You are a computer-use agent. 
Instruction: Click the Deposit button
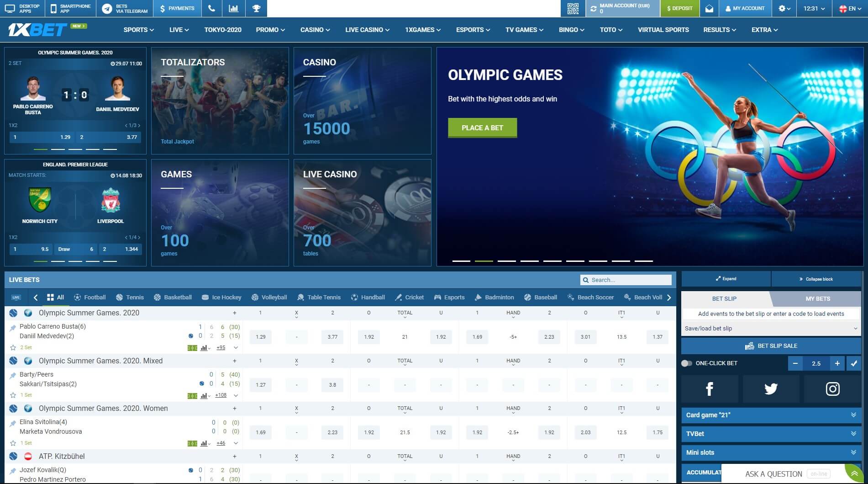(x=679, y=8)
